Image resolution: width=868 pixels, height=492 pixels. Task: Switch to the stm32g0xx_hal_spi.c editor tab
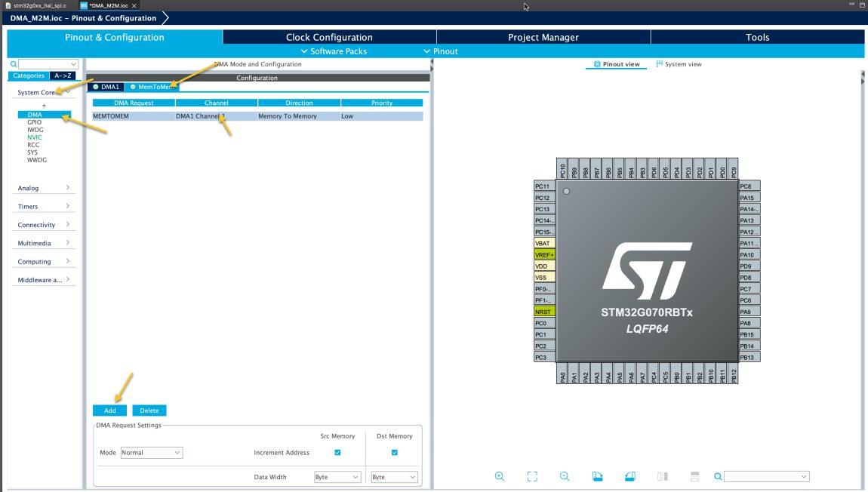pyautogui.click(x=36, y=5)
